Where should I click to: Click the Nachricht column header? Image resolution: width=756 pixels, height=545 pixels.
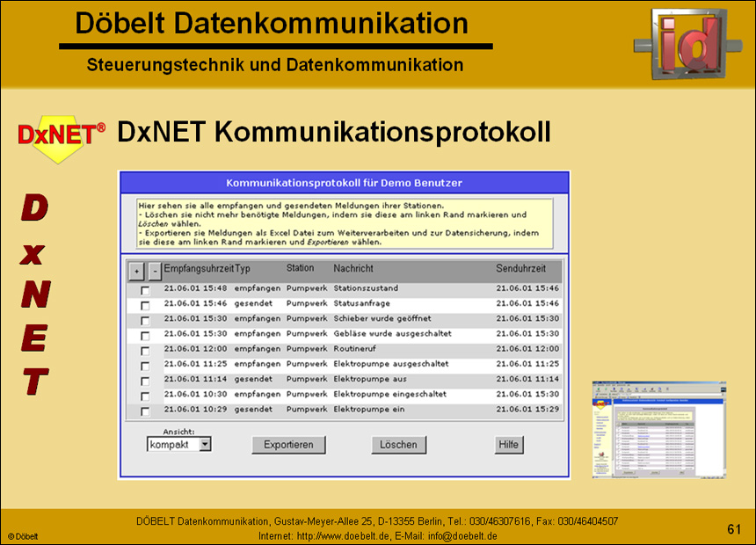pyautogui.click(x=352, y=269)
